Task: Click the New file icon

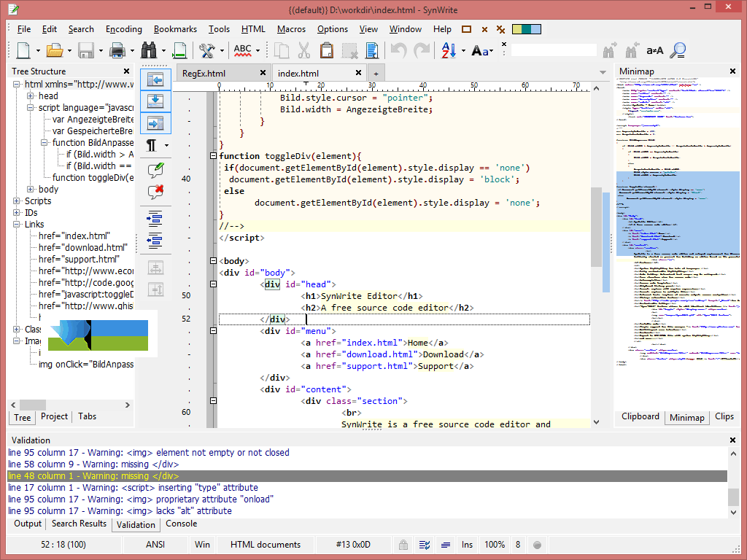Action: (x=23, y=50)
